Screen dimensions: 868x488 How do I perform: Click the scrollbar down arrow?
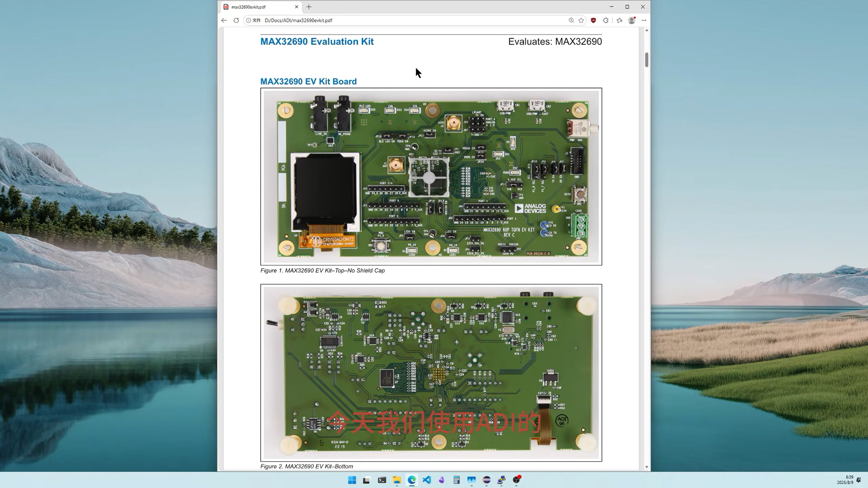[647, 467]
